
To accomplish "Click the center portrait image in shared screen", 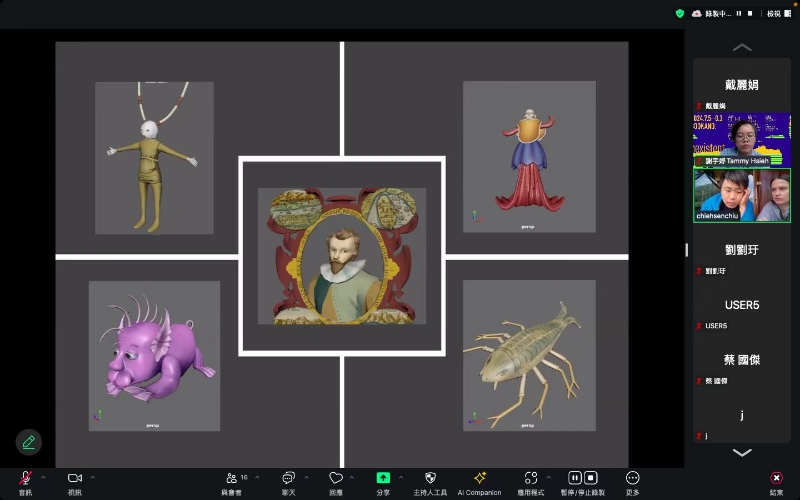I will point(342,256).
